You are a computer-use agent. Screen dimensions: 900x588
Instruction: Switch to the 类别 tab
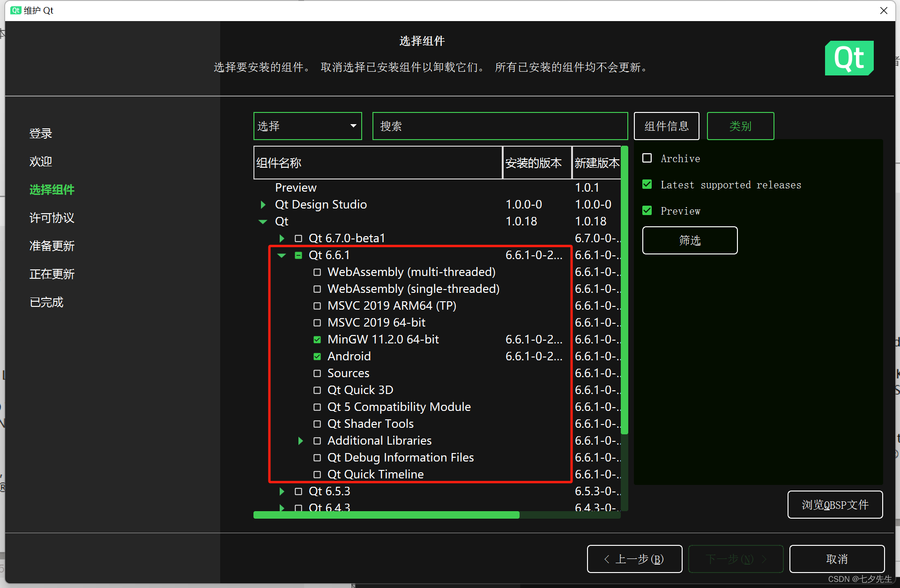click(740, 126)
